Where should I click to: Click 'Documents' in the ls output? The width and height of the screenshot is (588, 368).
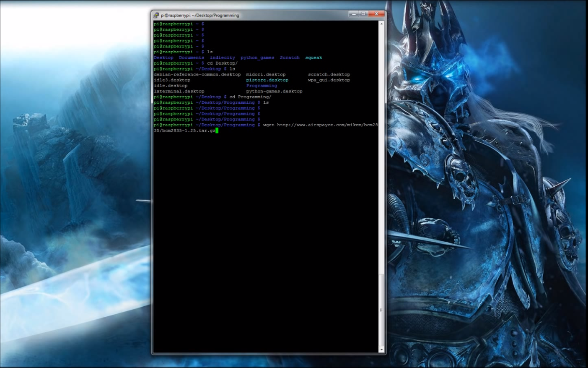coord(192,57)
